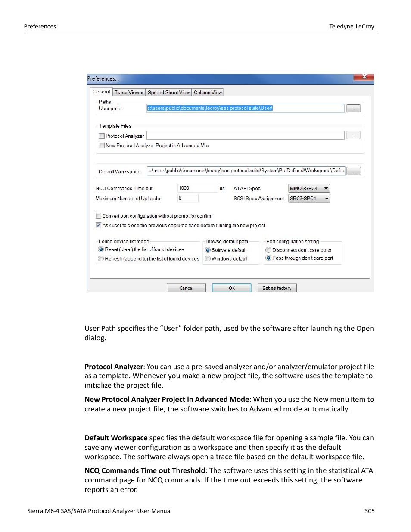Click the Maximum Number of Uploader field
Screen dimensions: 411x532
[x=188, y=198]
